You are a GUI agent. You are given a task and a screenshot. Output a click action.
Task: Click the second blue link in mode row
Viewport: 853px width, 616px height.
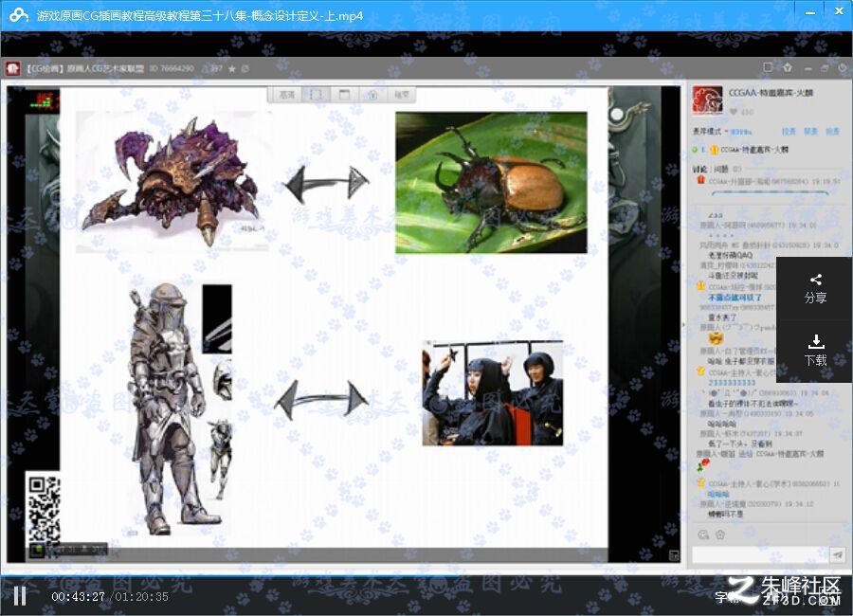coord(810,132)
